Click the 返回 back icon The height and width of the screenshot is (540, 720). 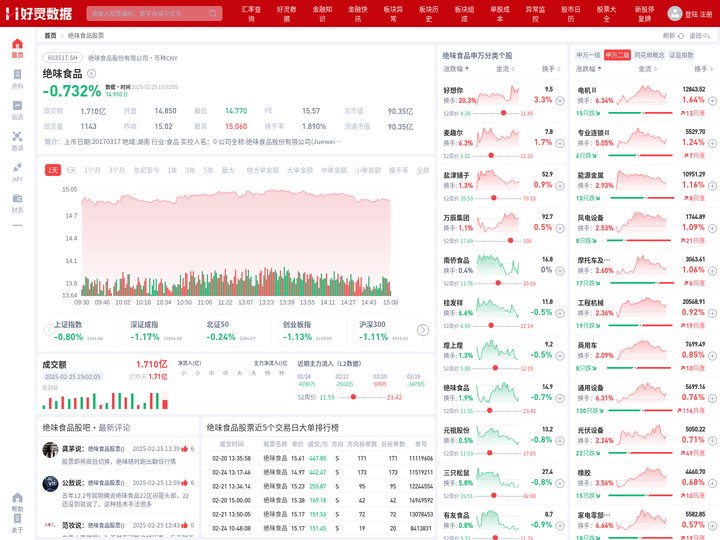point(707,35)
